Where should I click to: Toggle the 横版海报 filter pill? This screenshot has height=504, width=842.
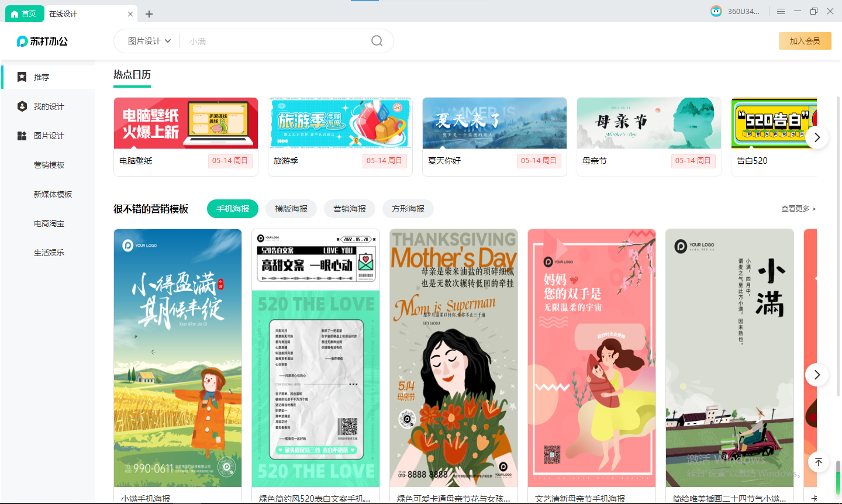(291, 209)
